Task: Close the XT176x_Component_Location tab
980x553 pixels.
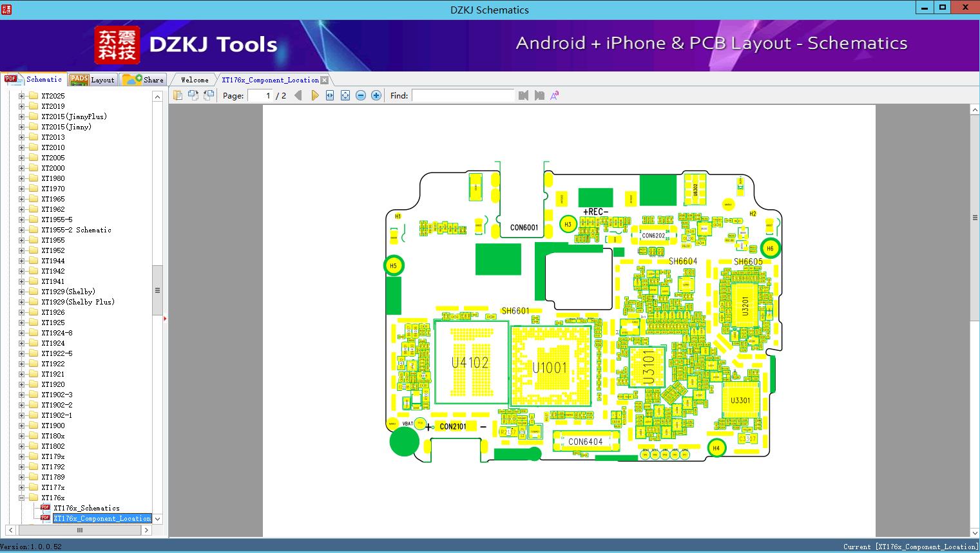Action: pyautogui.click(x=325, y=80)
